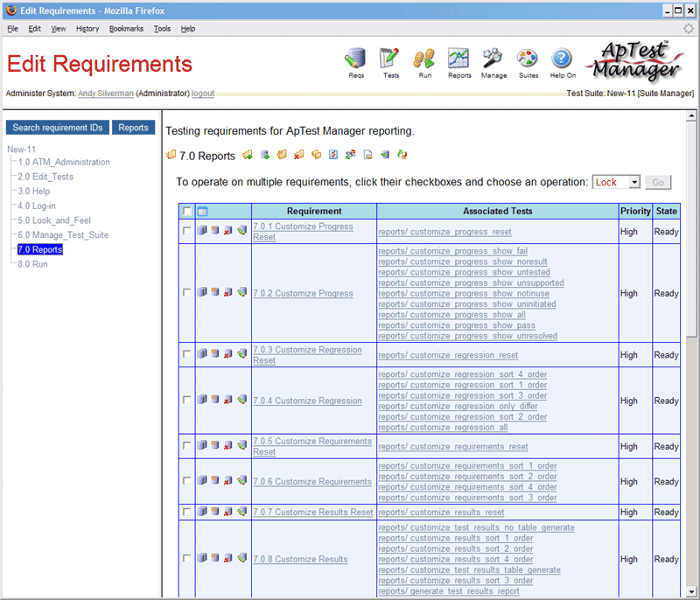700x600 pixels.
Task: Open the Tools menu
Action: (x=162, y=29)
